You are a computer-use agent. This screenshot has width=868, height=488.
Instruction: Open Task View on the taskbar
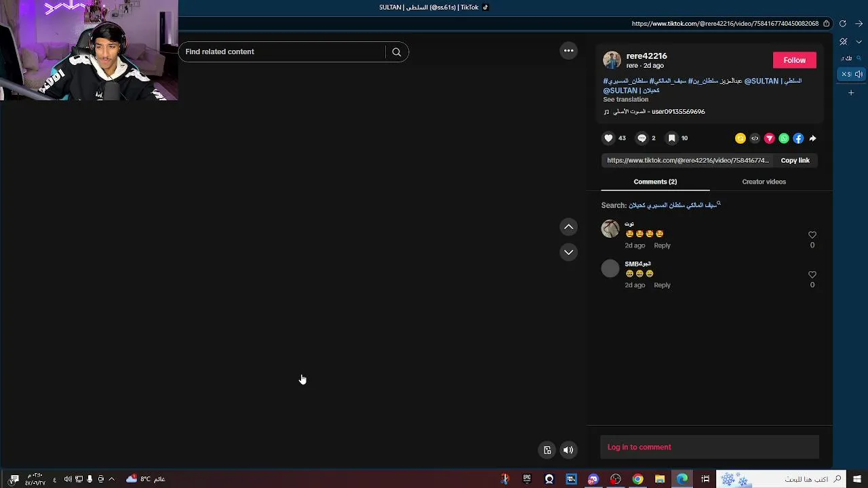coord(705,479)
